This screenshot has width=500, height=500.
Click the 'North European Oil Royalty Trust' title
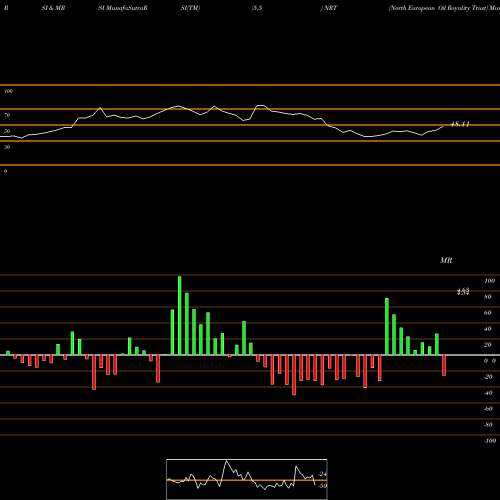[x=437, y=8]
